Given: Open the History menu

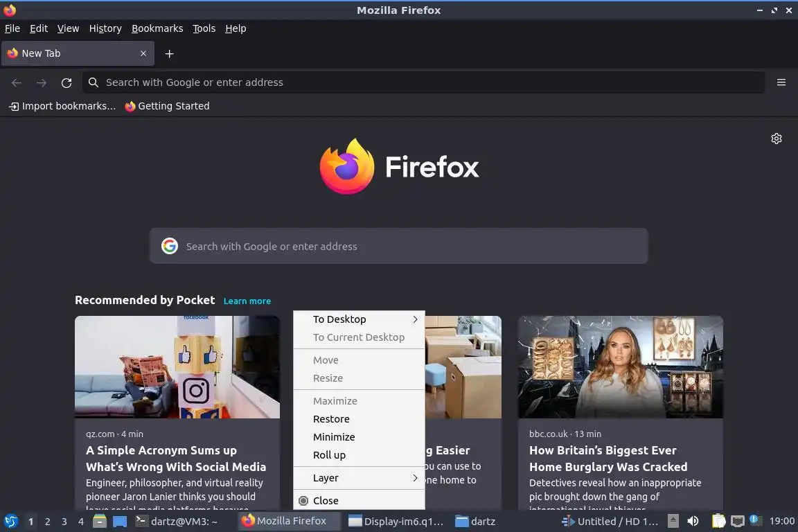Looking at the screenshot, I should pos(105,28).
